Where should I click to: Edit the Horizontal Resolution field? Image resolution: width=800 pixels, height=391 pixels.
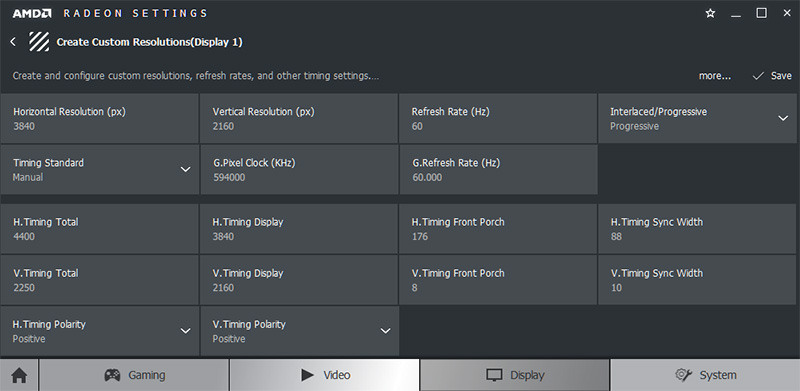click(99, 118)
